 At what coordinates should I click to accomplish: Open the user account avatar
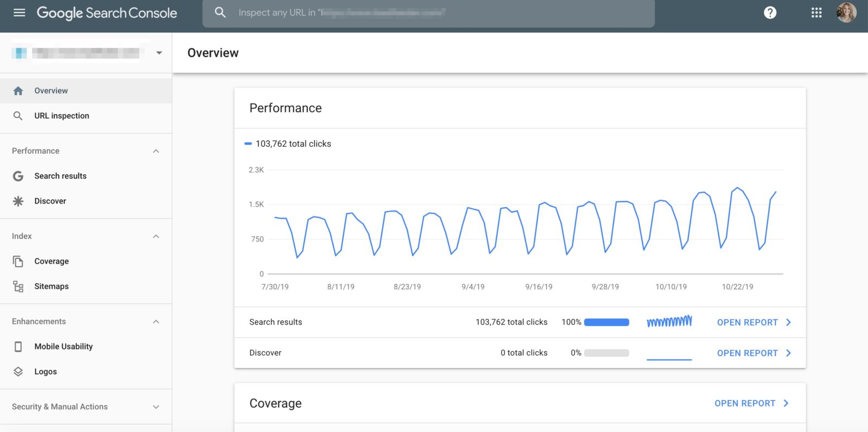(x=846, y=12)
